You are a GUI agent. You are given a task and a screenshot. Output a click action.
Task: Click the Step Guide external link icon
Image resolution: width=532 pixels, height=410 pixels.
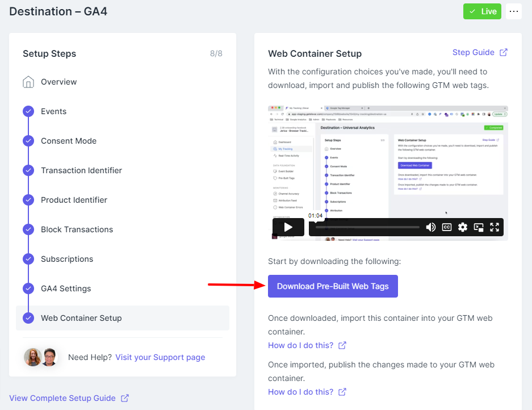(x=504, y=52)
